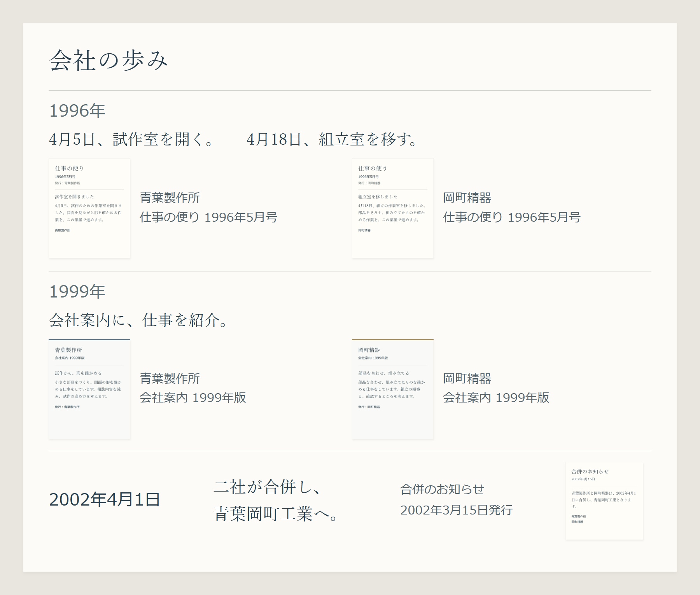Image resolution: width=700 pixels, height=595 pixels.
Task: Select the 1999年 year heading
Action: click(77, 291)
